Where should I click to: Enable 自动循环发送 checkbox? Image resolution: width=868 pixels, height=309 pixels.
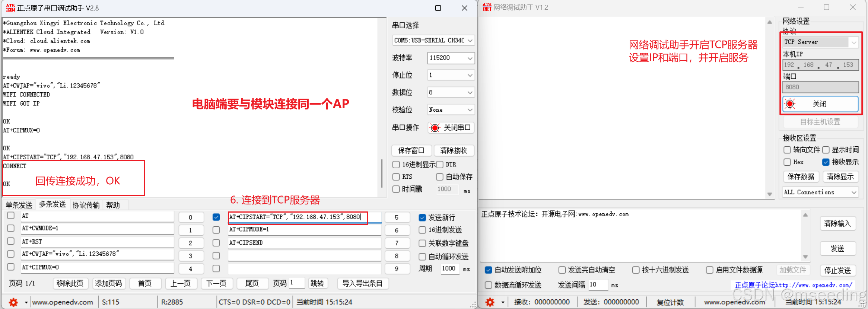point(422,257)
